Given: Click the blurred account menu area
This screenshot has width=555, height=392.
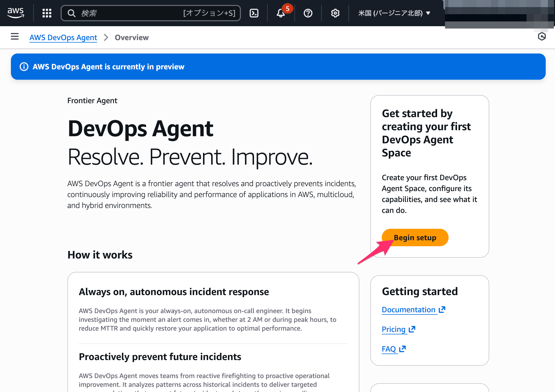Looking at the screenshot, I should 499,14.
